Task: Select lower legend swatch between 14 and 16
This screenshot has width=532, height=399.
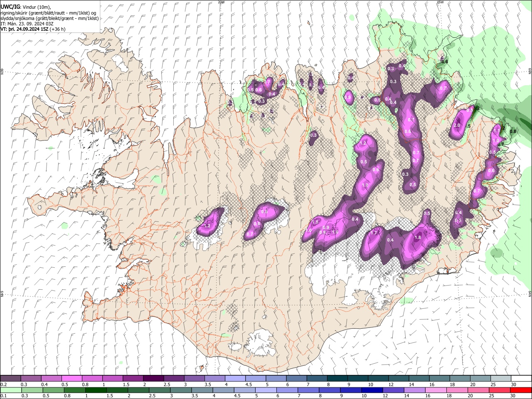Action: coord(414,390)
